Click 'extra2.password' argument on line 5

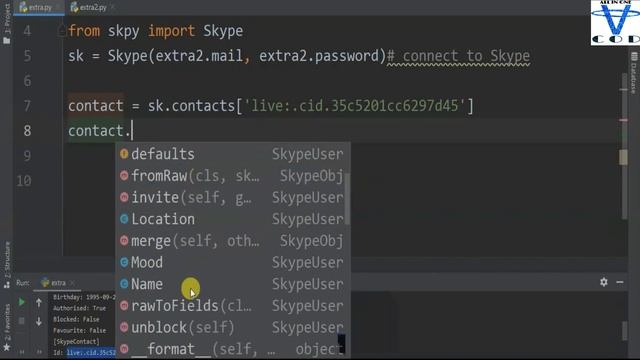click(x=320, y=56)
